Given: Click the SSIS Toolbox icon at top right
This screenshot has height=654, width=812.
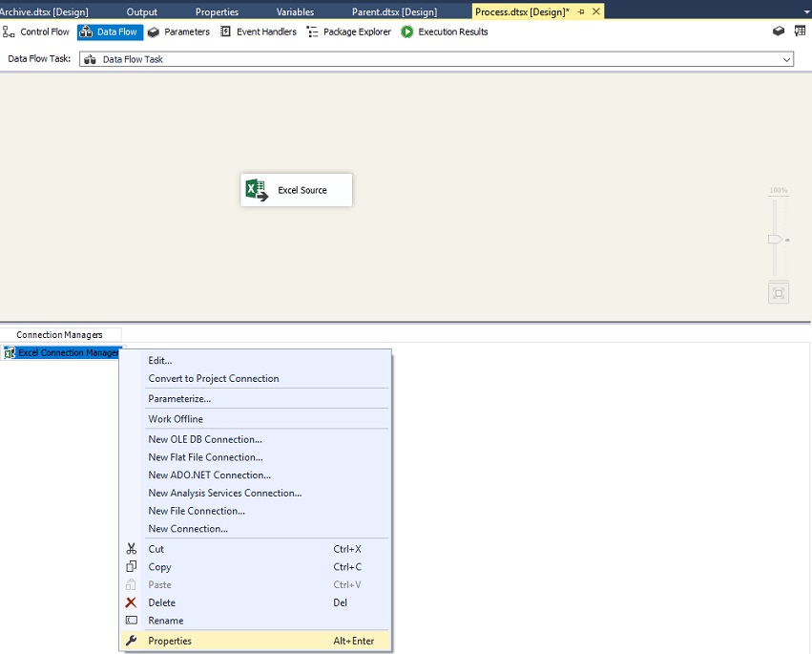Looking at the screenshot, I should point(779,32).
